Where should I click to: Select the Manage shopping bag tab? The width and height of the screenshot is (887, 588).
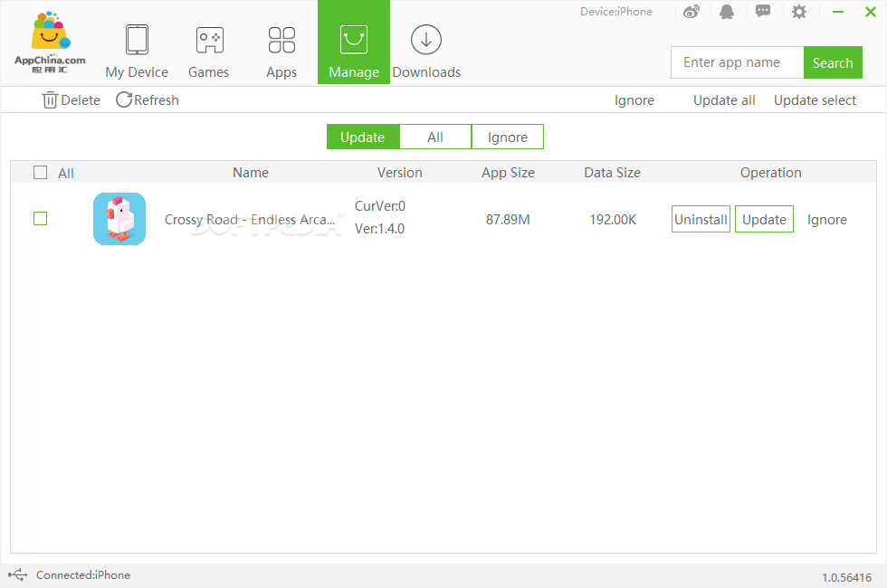pyautogui.click(x=354, y=43)
